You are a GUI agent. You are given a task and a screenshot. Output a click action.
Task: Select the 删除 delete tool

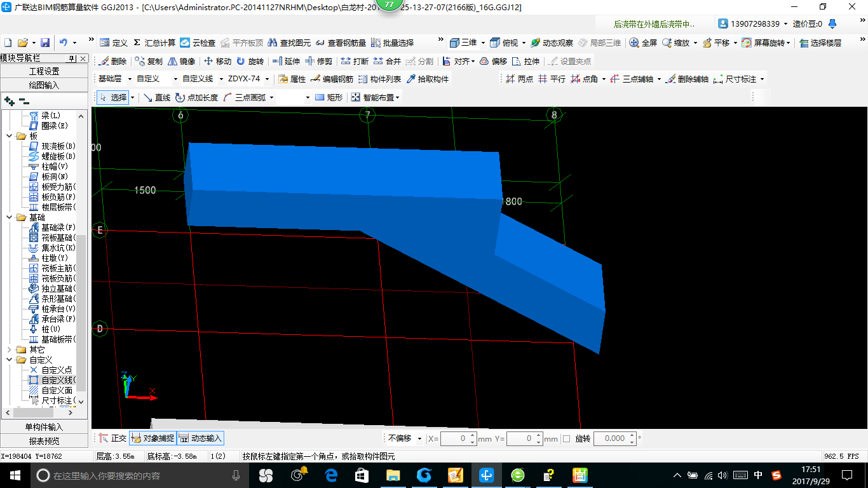coord(113,61)
